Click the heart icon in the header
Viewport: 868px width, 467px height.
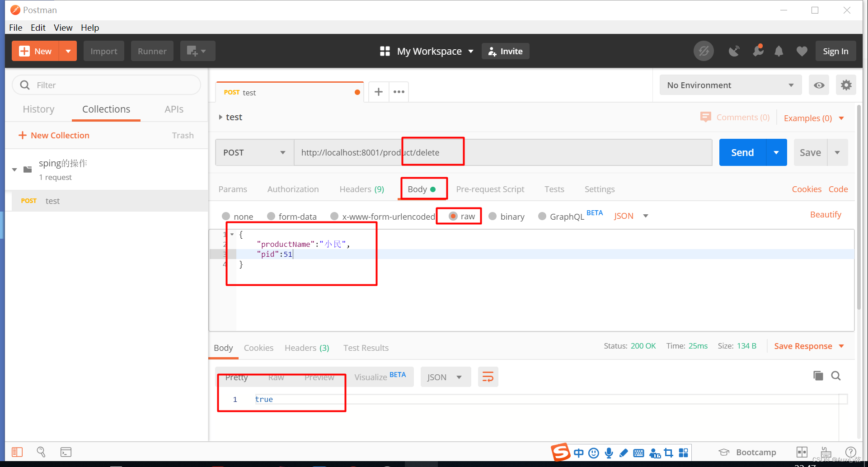click(x=802, y=51)
